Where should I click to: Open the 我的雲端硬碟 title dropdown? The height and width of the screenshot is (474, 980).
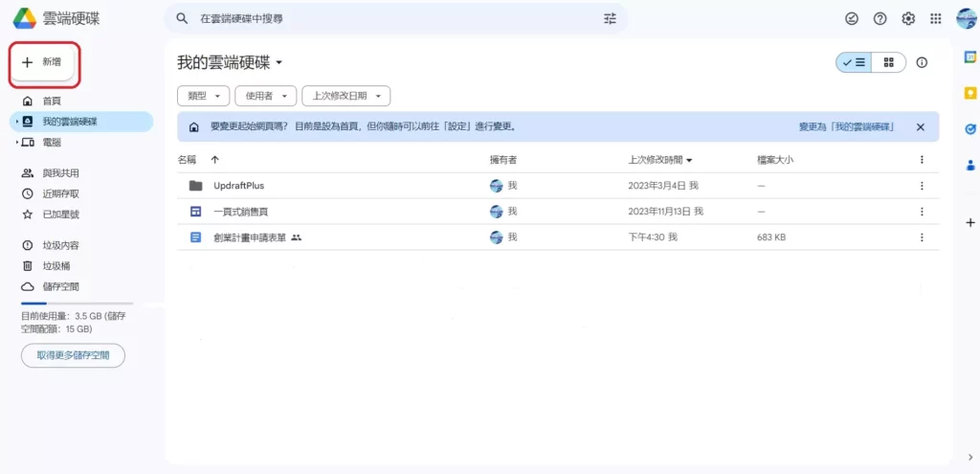(x=230, y=62)
